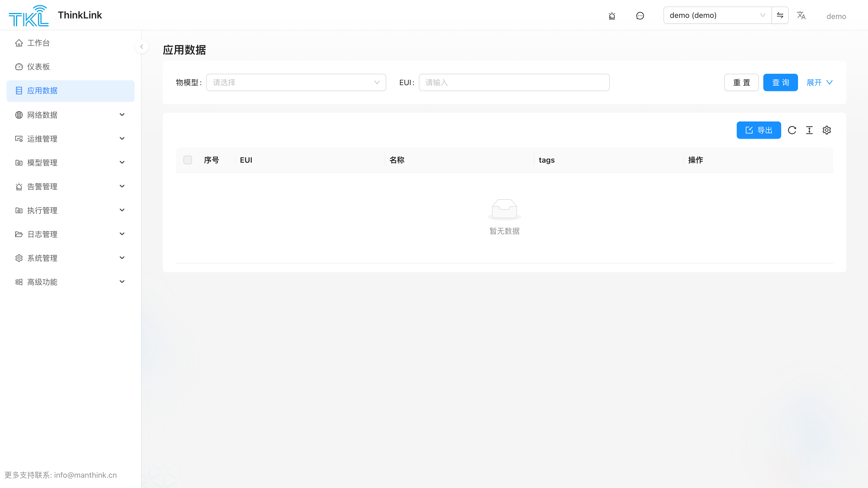
Task: Click the gear icon beside 系统管理
Action: (x=19, y=258)
